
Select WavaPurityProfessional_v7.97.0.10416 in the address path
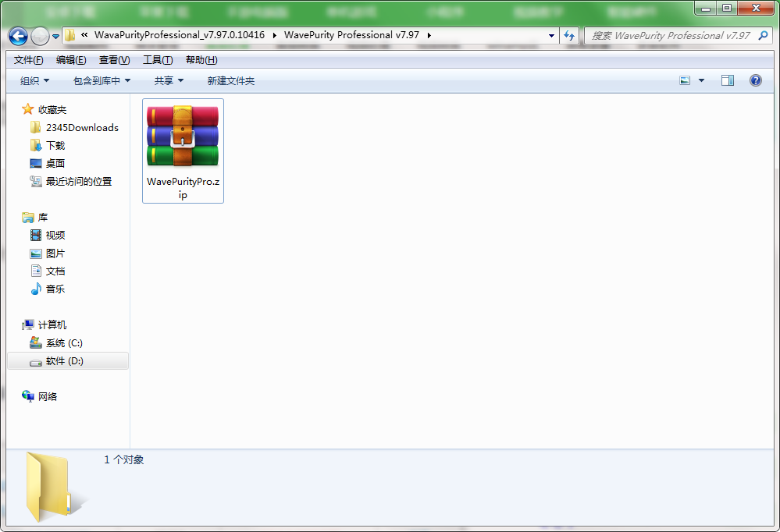[x=180, y=35]
